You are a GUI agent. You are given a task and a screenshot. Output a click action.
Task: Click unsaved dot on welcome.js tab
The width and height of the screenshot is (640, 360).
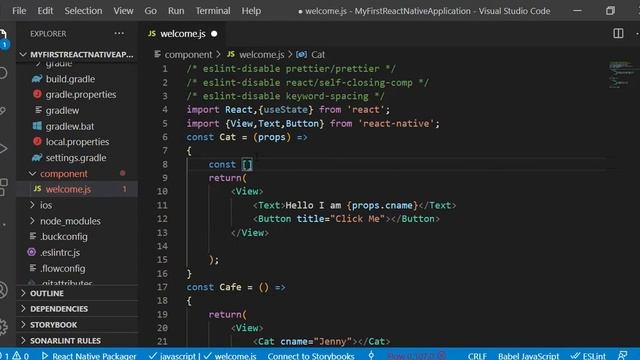click(214, 34)
